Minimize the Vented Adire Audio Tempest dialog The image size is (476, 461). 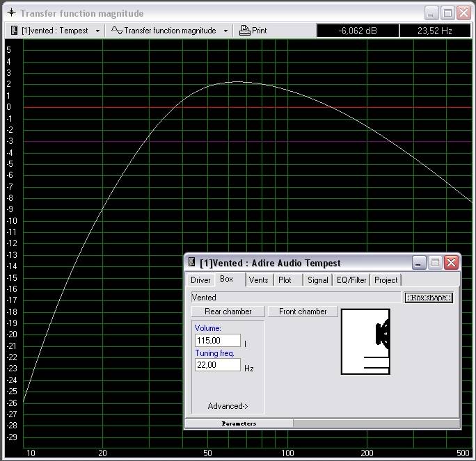(x=418, y=263)
